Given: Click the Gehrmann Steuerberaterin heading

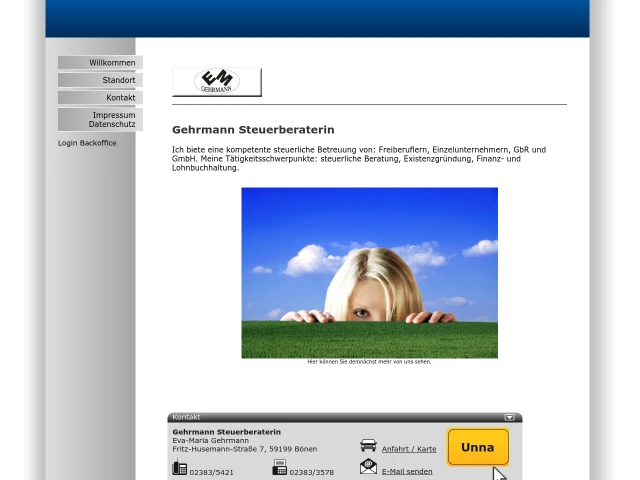Looking at the screenshot, I should (x=253, y=130).
